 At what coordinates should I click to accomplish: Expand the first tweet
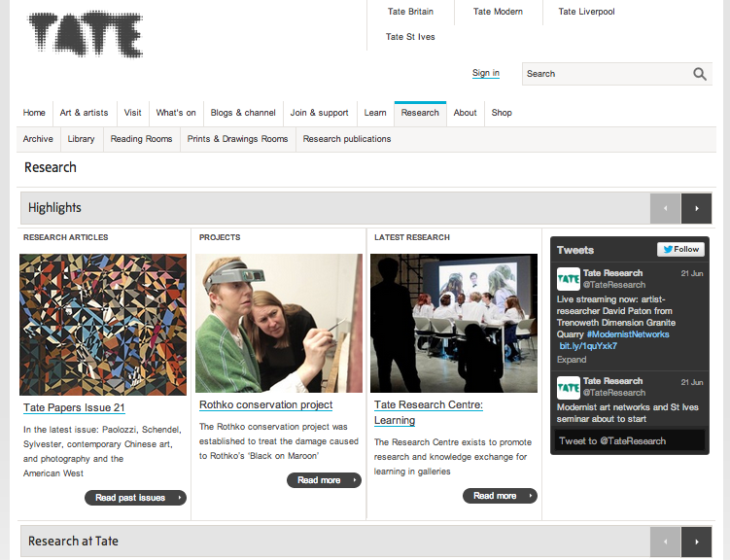pos(572,360)
